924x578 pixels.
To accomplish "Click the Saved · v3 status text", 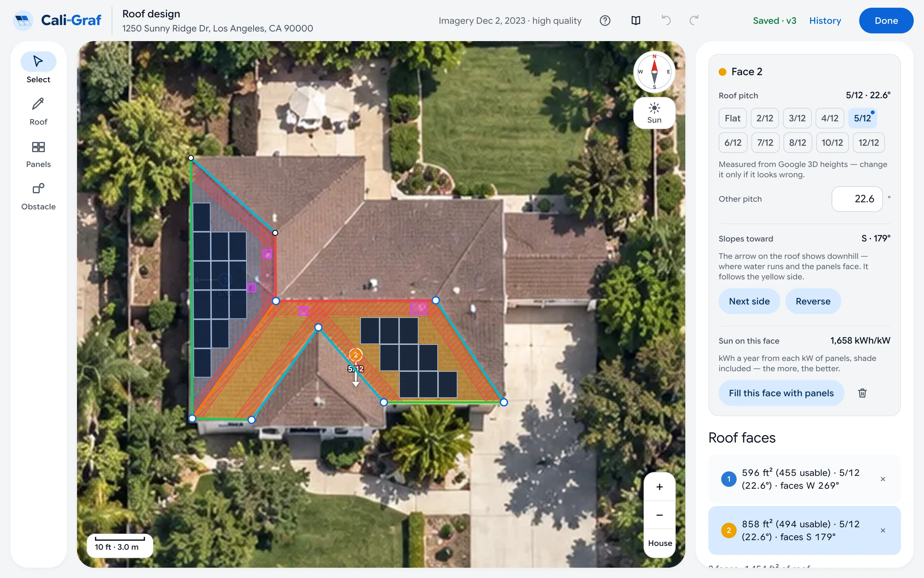I will coord(774,21).
